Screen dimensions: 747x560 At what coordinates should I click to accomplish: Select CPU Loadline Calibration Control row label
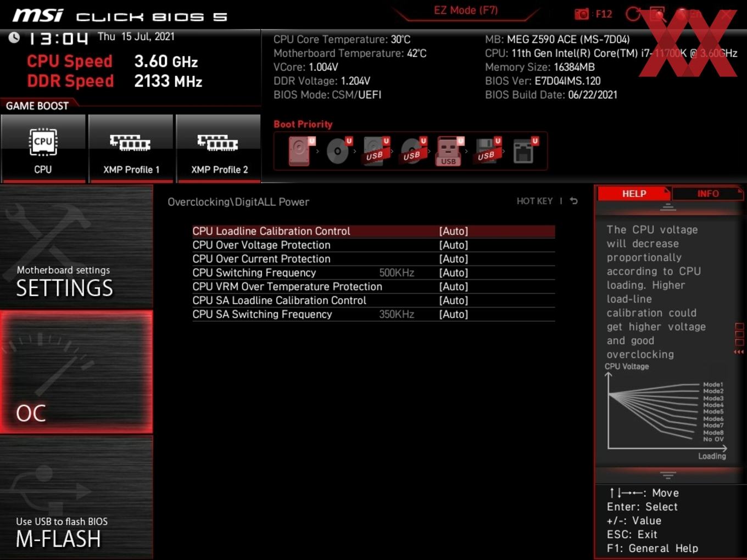click(271, 231)
